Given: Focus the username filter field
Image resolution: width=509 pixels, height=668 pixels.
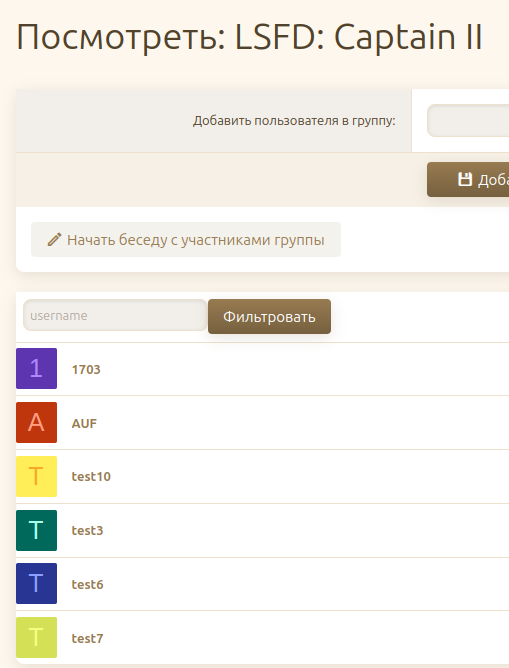Looking at the screenshot, I should click(x=115, y=315).
